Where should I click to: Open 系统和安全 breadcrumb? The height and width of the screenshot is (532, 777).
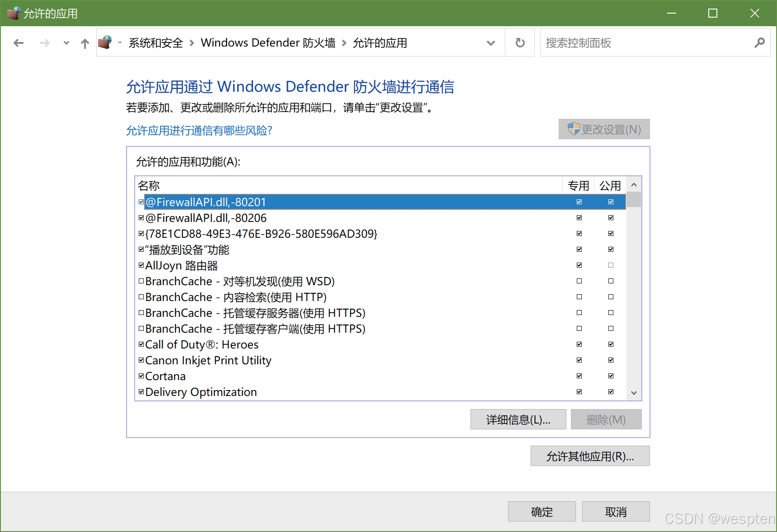[156, 43]
